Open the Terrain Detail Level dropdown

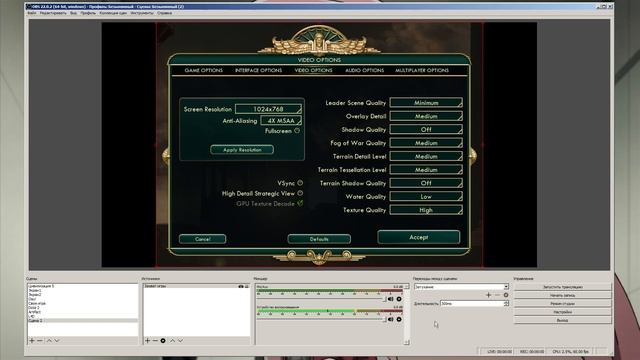tap(426, 156)
